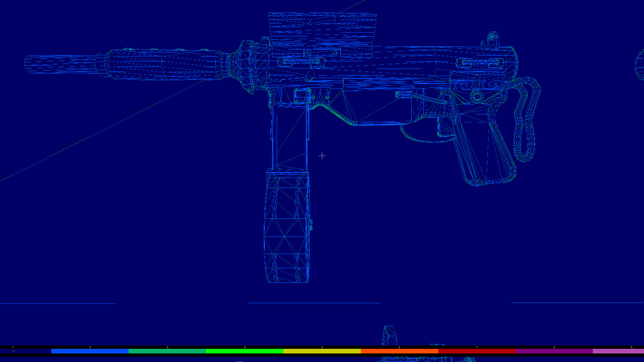Select the dark navy first legend segment
Screen dimensions: 644x362
[26, 351]
